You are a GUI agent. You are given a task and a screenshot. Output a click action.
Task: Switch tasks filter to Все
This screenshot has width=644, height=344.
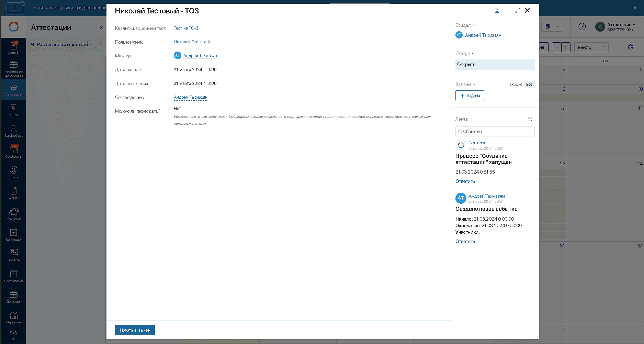coord(529,85)
